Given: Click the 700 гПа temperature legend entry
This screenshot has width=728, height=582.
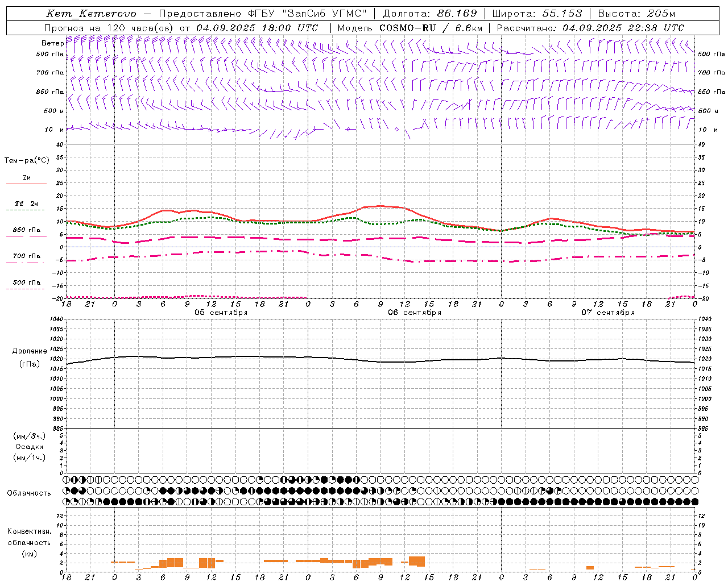Looking at the screenshot, I should coord(27,256).
